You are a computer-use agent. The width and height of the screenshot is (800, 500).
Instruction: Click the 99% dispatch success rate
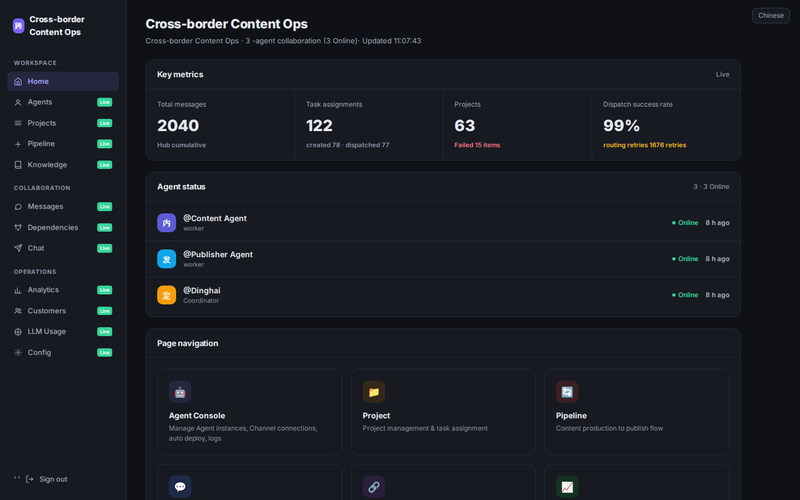pos(621,126)
